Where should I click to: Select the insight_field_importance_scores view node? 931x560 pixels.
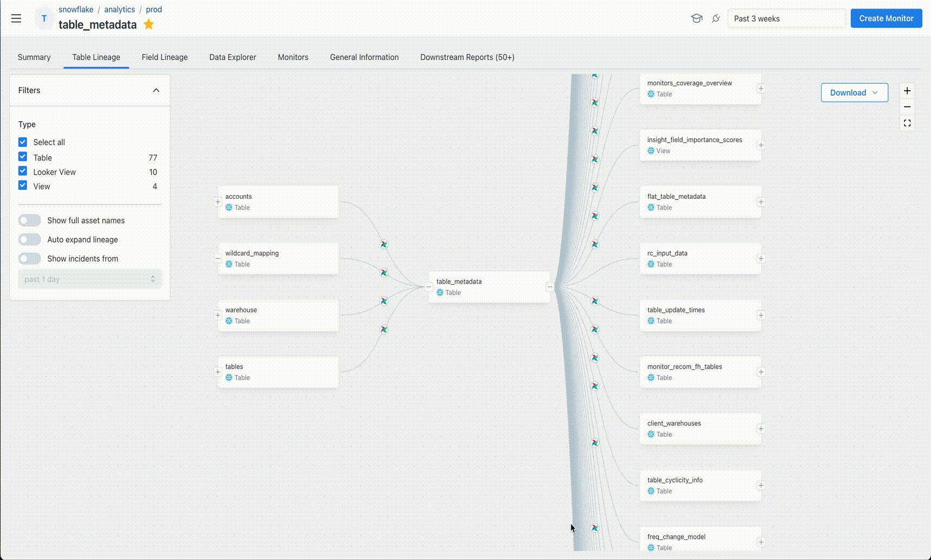701,145
